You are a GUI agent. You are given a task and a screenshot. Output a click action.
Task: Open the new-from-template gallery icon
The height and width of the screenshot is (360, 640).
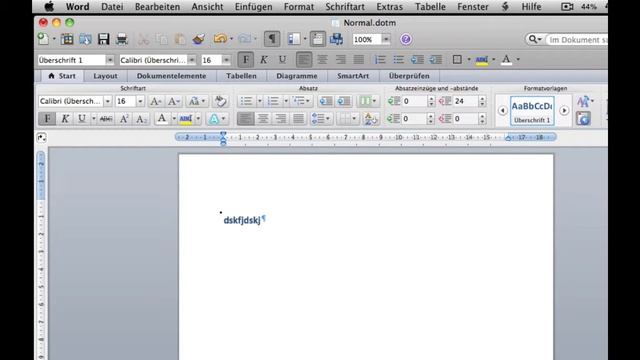pos(67,39)
